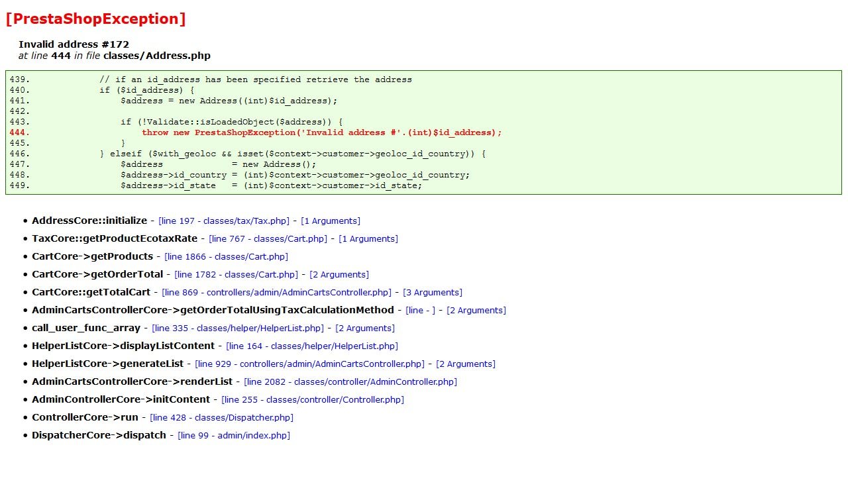The height and width of the screenshot is (504, 848).
Task: Click the [PrestaShopException] heading
Action: 95,19
